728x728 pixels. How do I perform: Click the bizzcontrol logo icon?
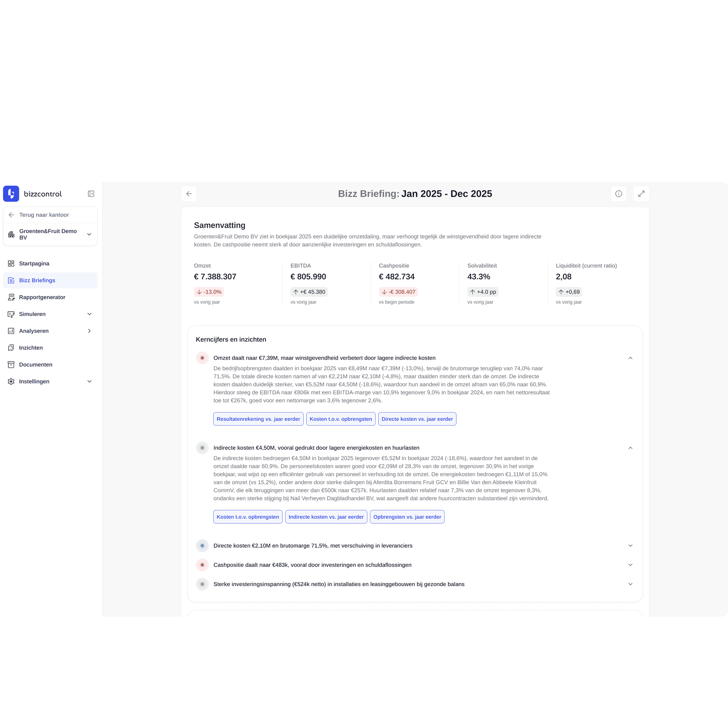[11, 194]
